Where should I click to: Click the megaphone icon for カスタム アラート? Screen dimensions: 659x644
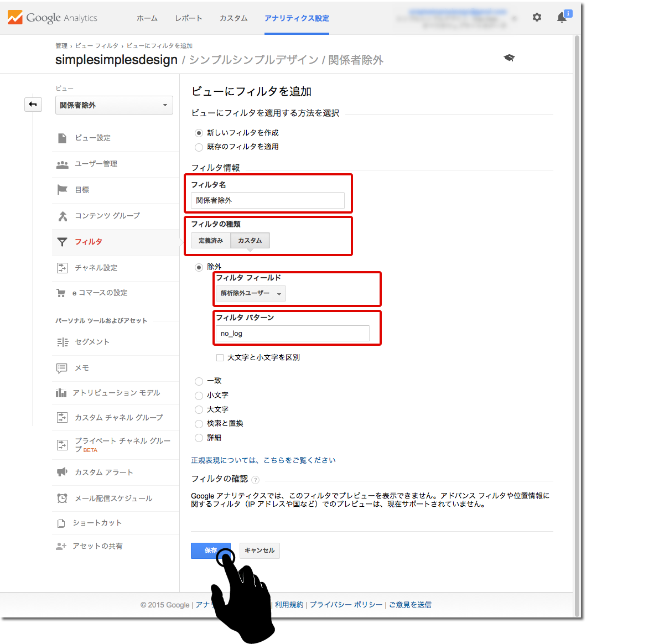62,472
